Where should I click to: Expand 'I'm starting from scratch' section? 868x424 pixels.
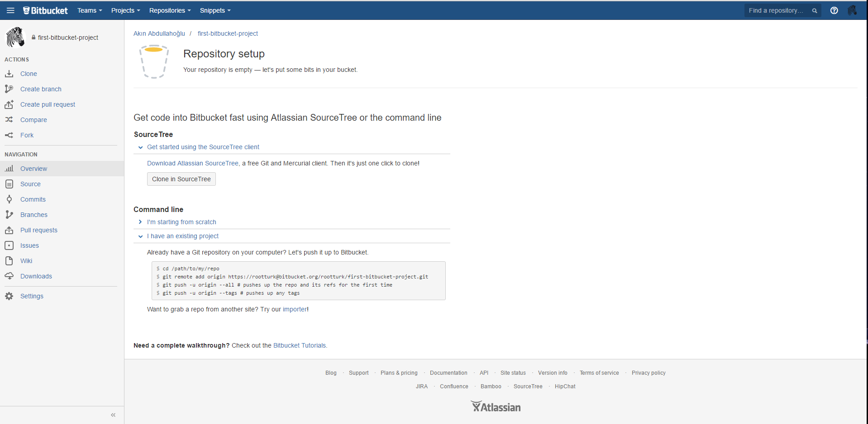point(181,222)
